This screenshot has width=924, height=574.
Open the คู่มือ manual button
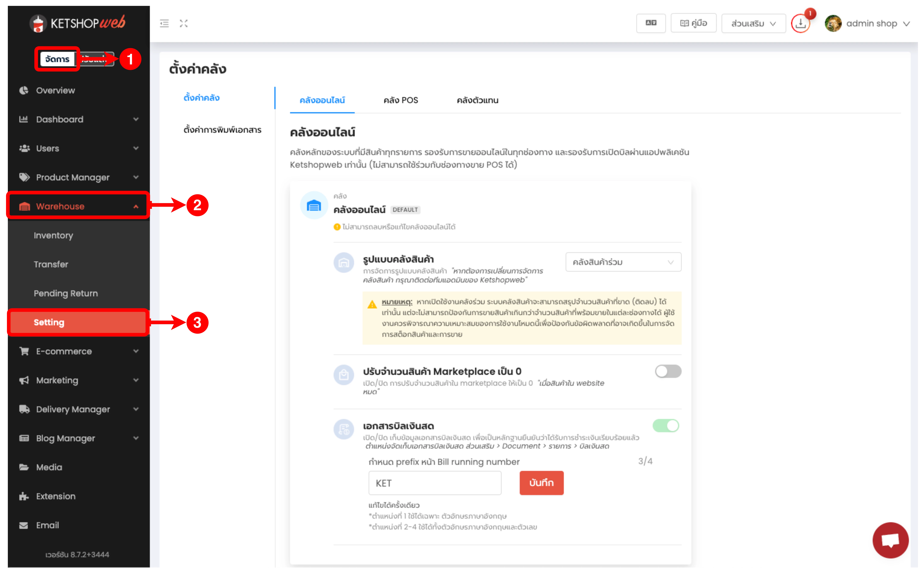pos(693,23)
